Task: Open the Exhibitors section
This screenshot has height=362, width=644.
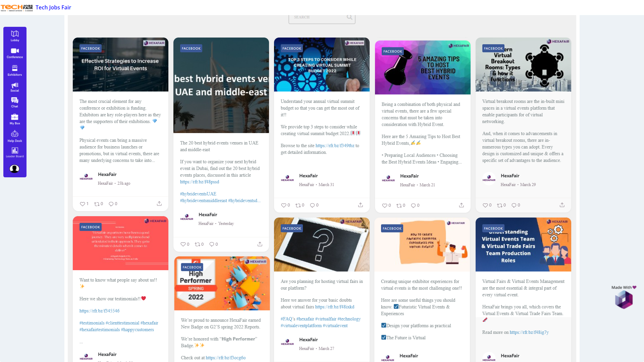Action: point(15,70)
